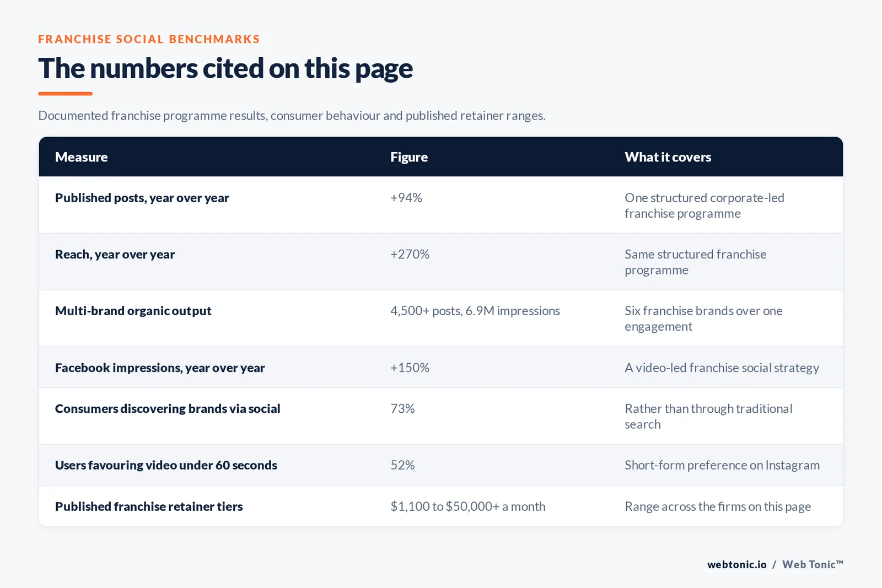The image size is (882, 588).
Task: Click the orange underline accent bar
Action: (x=65, y=94)
